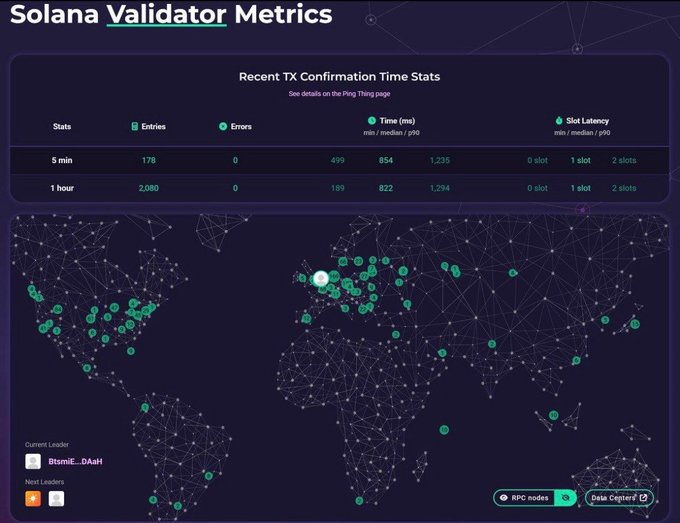Click the 189 minimum time value
The image size is (680, 523).
(337, 188)
